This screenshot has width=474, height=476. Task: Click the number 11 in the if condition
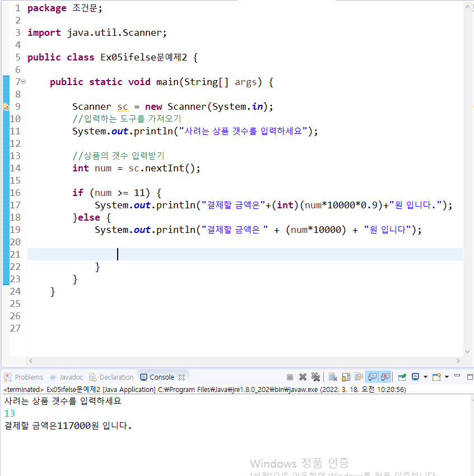139,193
